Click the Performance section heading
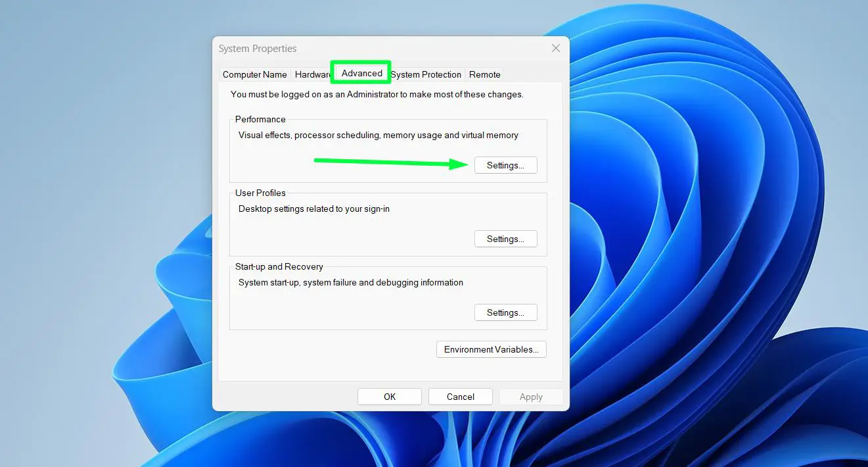Image resolution: width=868 pixels, height=467 pixels. tap(260, 119)
